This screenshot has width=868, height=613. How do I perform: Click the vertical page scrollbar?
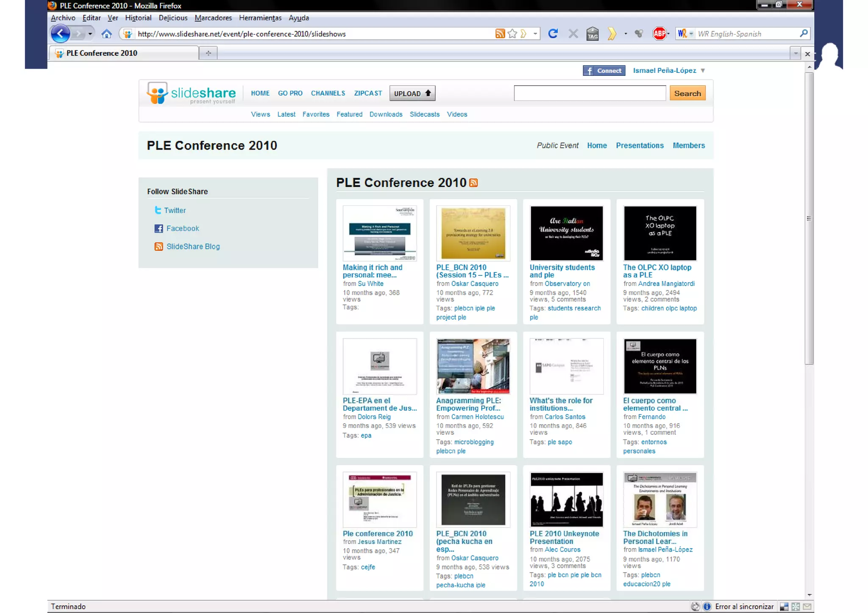809,218
